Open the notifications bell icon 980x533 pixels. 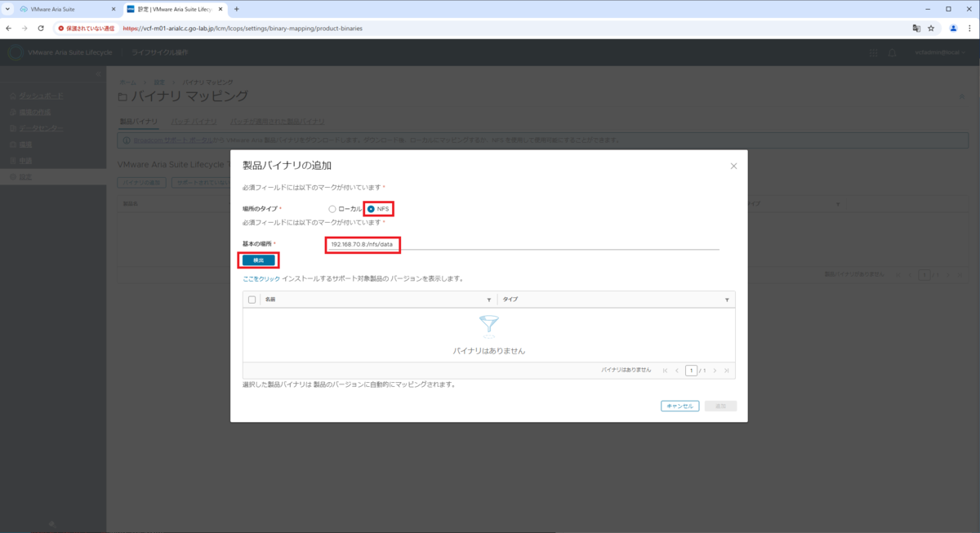click(x=893, y=52)
